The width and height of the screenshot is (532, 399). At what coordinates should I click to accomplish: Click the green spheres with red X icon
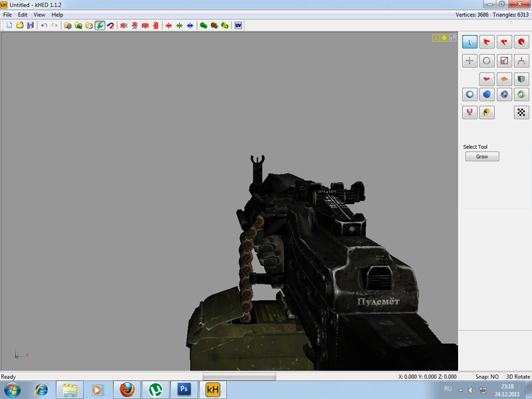click(x=214, y=25)
